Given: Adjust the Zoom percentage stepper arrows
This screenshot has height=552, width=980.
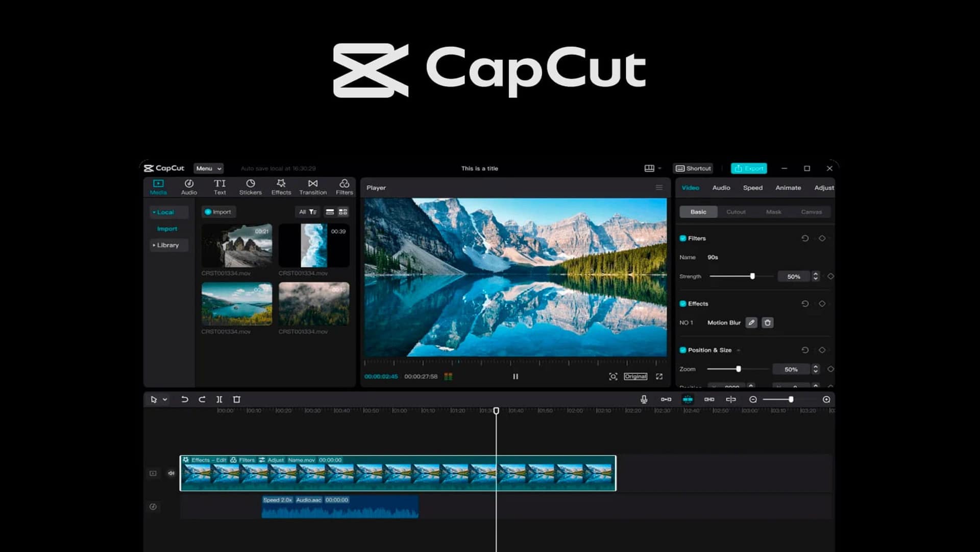Looking at the screenshot, I should 816,369.
